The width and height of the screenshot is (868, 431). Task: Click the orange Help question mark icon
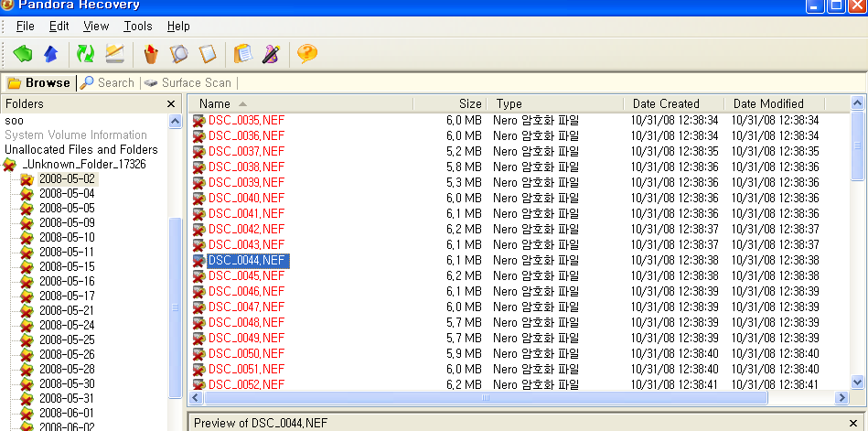click(x=307, y=54)
